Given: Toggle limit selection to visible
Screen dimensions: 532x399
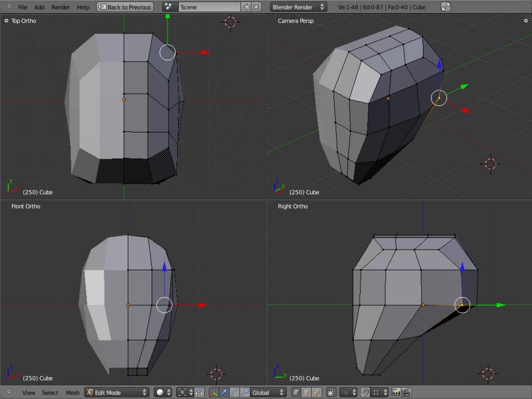Looking at the screenshot, I should (331, 393).
